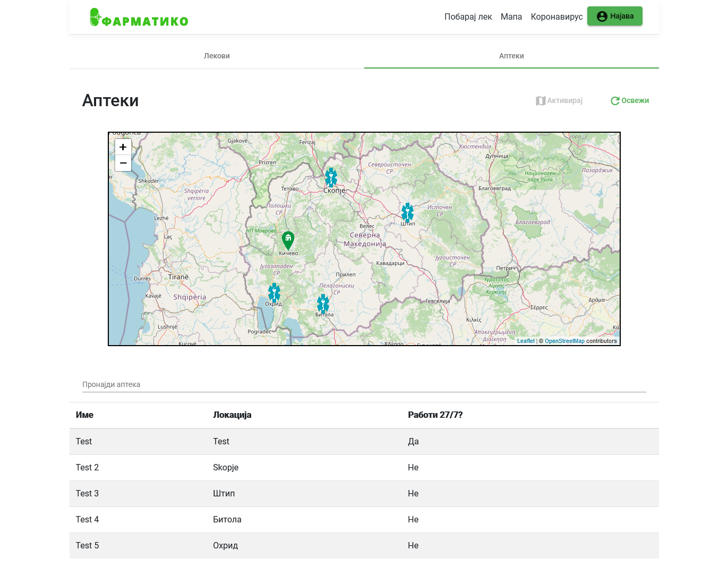This screenshot has width=728, height=567.
Task: Select the Test 3 pharmacy row
Action: pyautogui.click(x=364, y=494)
